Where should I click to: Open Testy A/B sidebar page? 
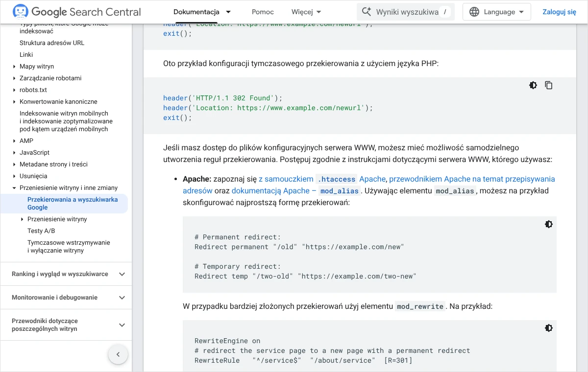pos(41,231)
